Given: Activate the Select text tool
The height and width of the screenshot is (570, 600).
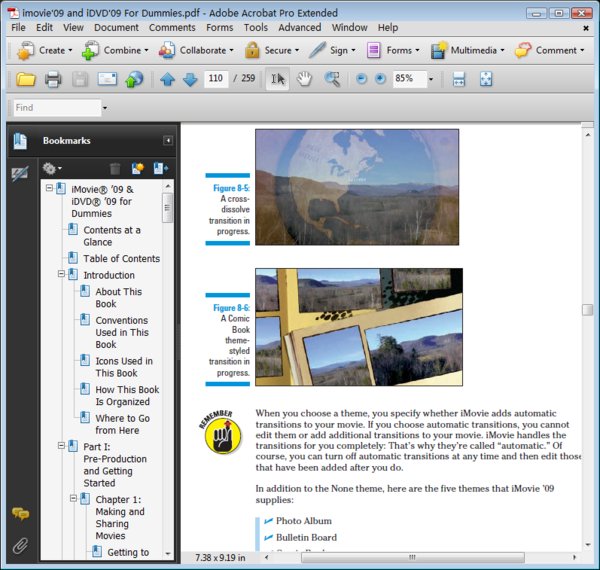Looking at the screenshot, I should (277, 79).
